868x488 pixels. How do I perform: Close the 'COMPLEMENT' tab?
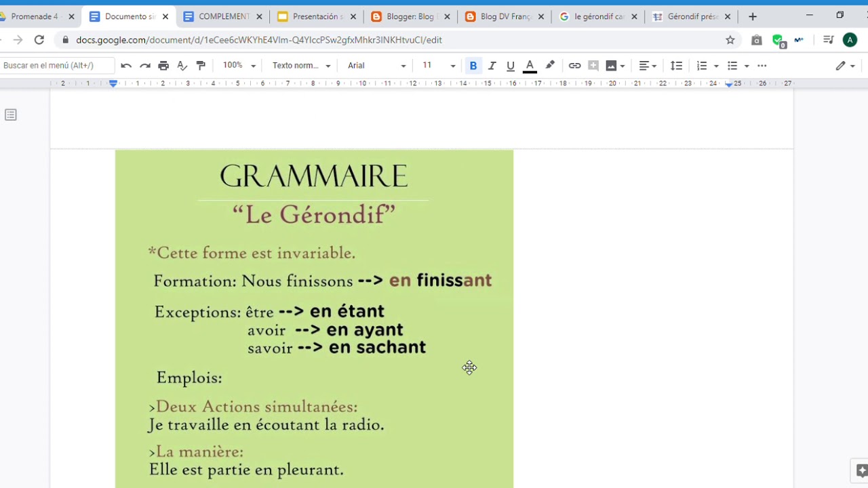(x=259, y=17)
